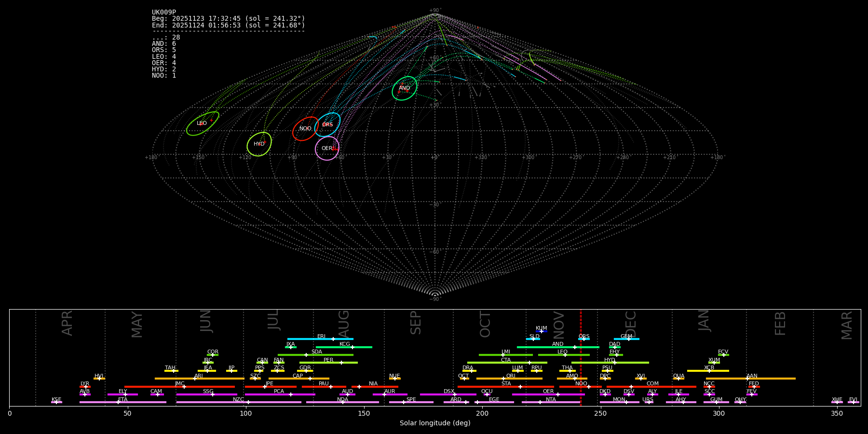868x434 pixels.
Task: Click the Solar longitude axis label
Action: click(x=434, y=423)
